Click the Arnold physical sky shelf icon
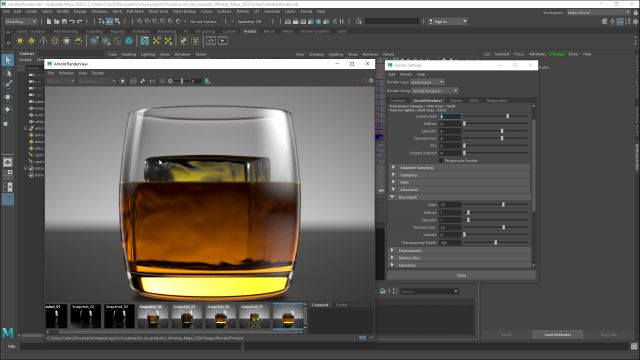Image resolution: width=640 pixels, height=360 pixels. (x=78, y=41)
